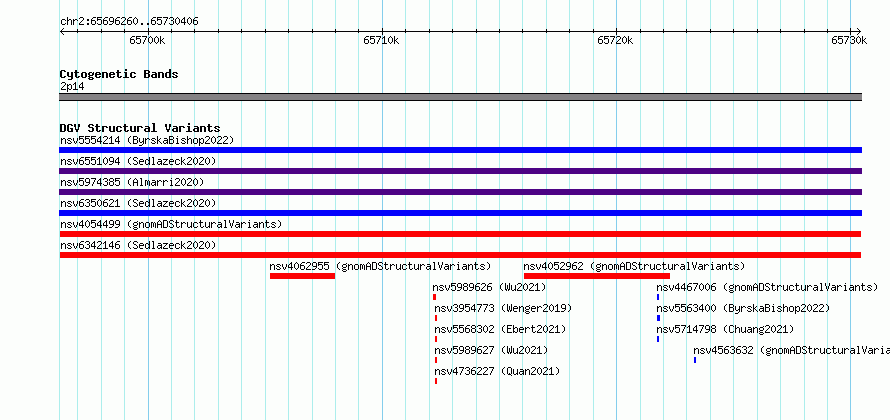The image size is (890, 420).
Task: Click the nsv5554214 blue variant bar
Action: 460,150
